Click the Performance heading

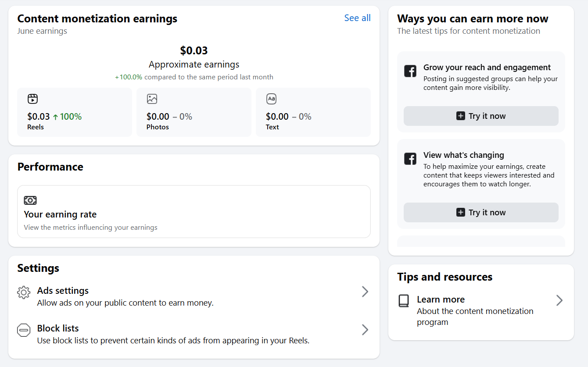[50, 167]
